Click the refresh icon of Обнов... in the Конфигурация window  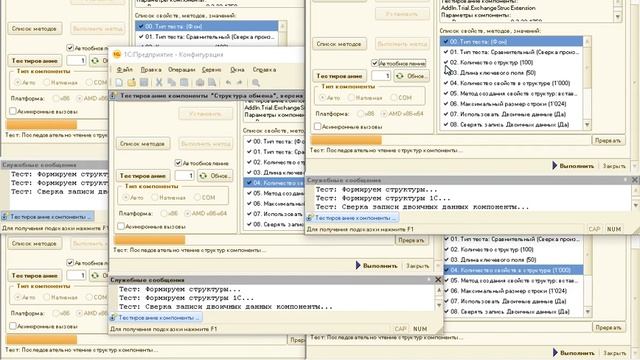[203, 176]
